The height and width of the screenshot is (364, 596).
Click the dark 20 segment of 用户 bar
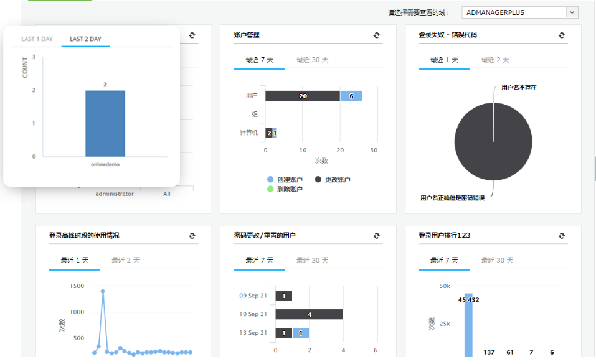point(303,96)
